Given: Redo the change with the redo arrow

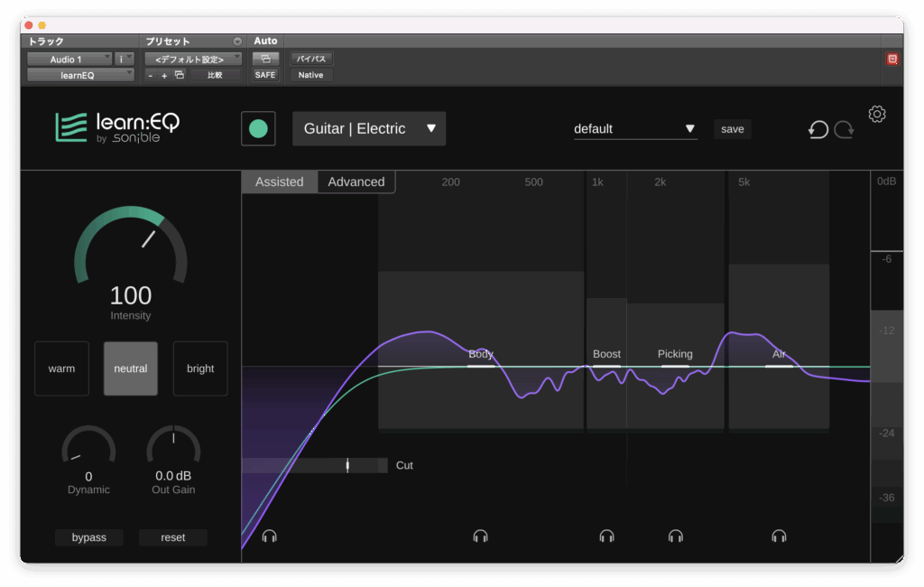Looking at the screenshot, I should coord(844,129).
